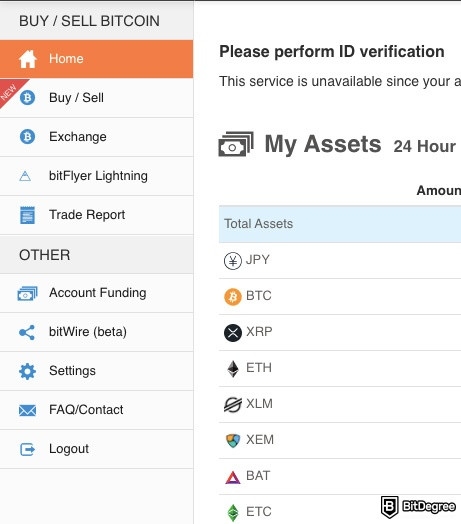Click the BTC orange coin icon

(233, 297)
